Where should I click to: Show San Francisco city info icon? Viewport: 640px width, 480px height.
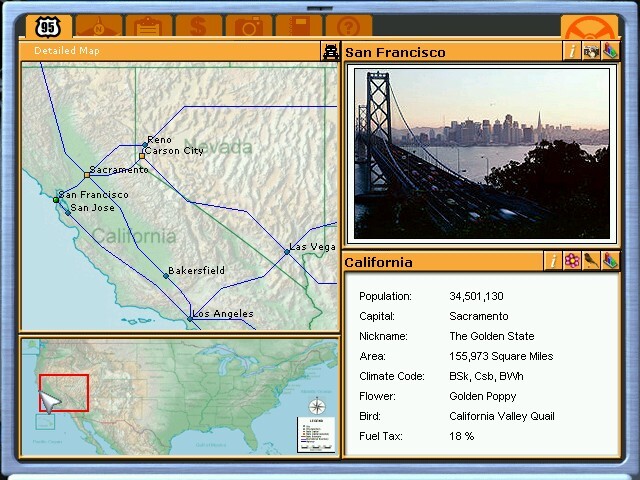click(x=572, y=52)
